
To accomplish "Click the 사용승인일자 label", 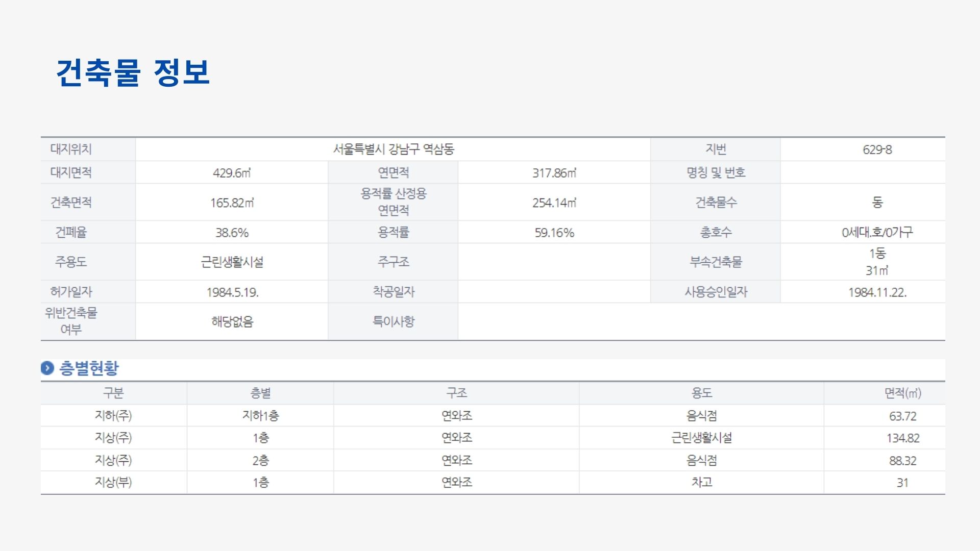I will (716, 292).
